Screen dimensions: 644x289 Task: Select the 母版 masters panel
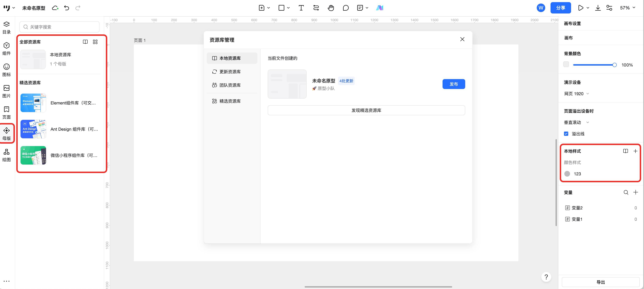7,134
